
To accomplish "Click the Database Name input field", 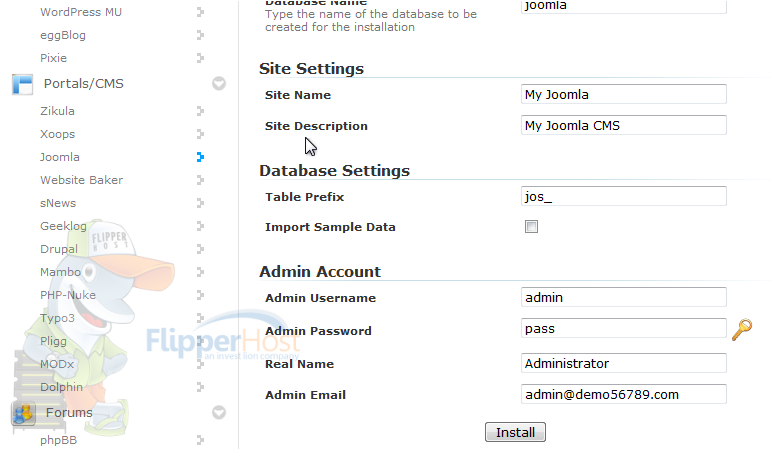I will [x=624, y=6].
